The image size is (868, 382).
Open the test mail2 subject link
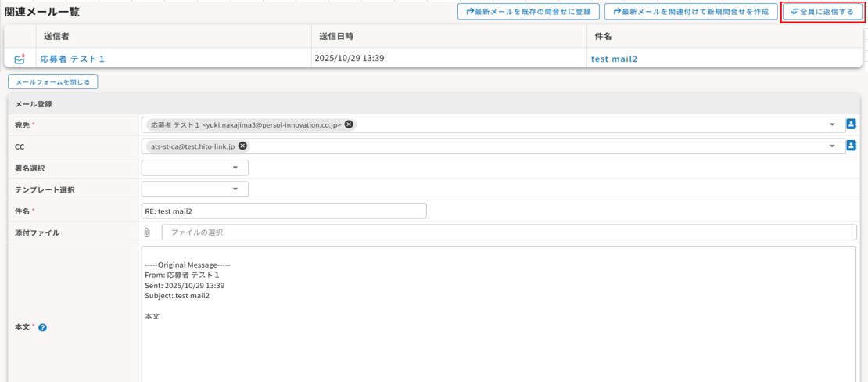tap(614, 59)
